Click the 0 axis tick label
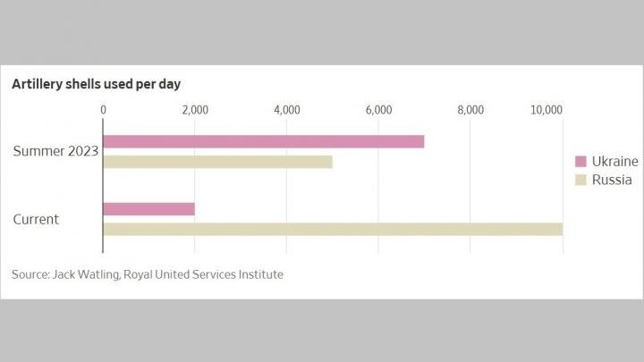The height and width of the screenshot is (362, 644). click(103, 110)
